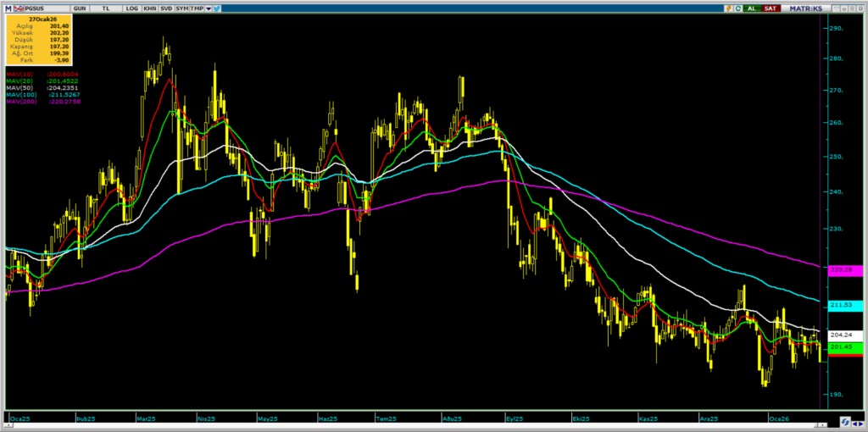This screenshot has width=868, height=432.
Task: Click the orange lightning bolt icon
Action: (x=727, y=8)
